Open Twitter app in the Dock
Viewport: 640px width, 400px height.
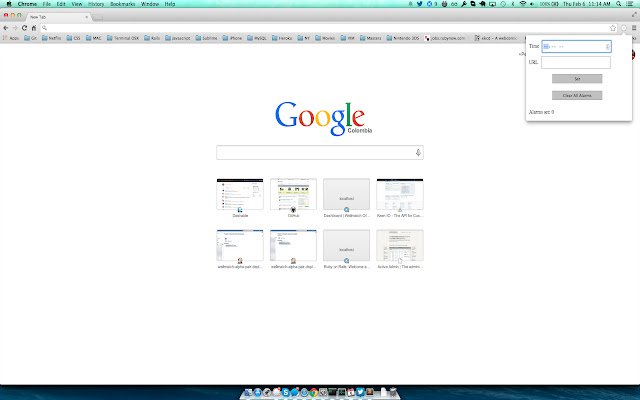coord(360,392)
